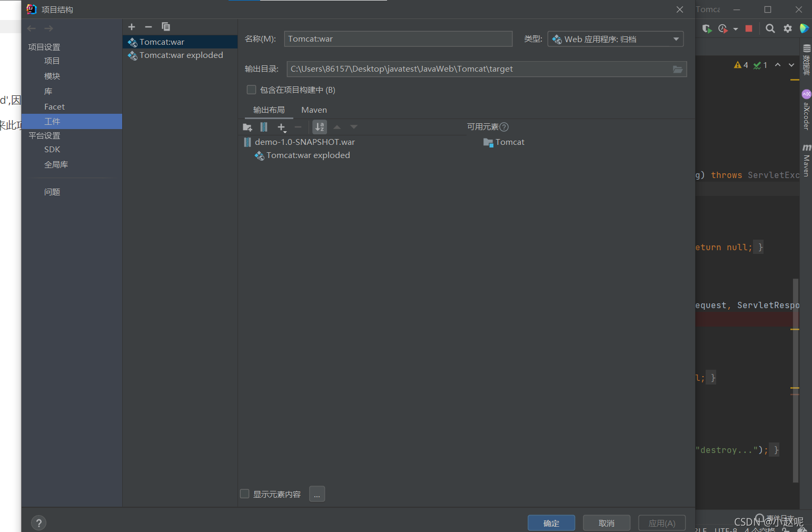The width and height of the screenshot is (812, 532).
Task: Enable show content of elements checkbox
Action: (244, 494)
